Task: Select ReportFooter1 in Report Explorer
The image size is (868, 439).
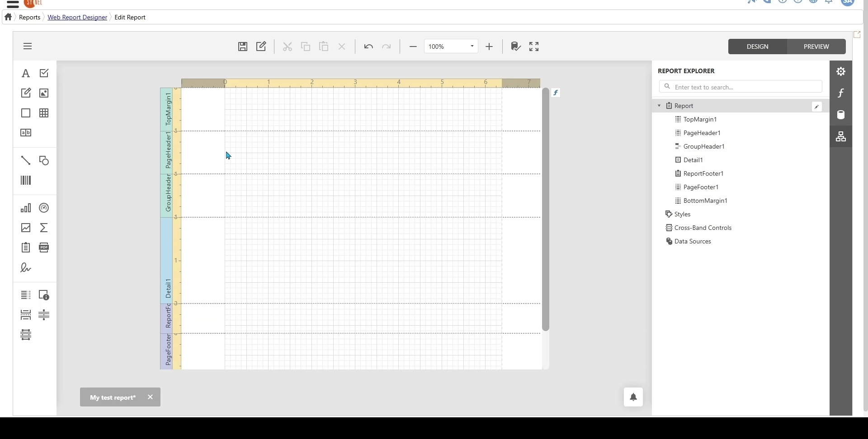Action: coord(703,173)
